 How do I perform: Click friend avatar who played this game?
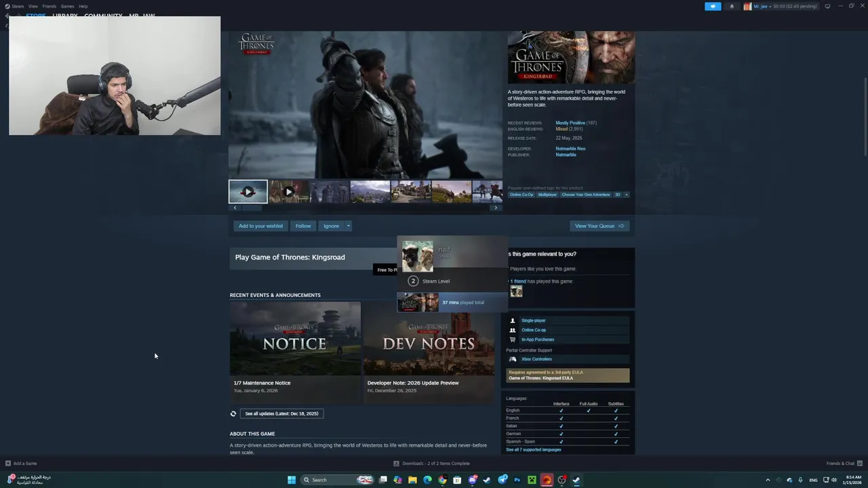pyautogui.click(x=516, y=291)
